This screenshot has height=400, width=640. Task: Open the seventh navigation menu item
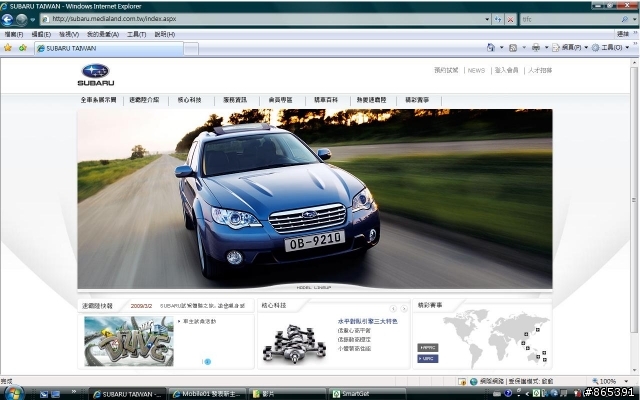click(371, 100)
